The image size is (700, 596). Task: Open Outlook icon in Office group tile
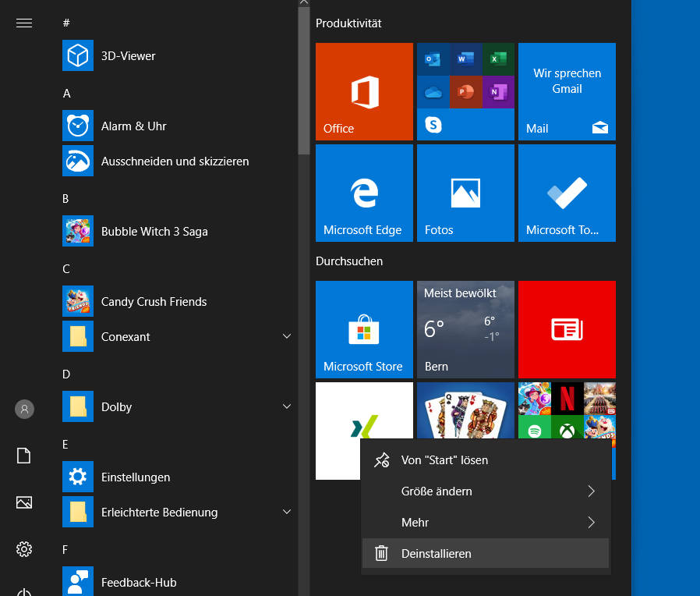(x=433, y=59)
